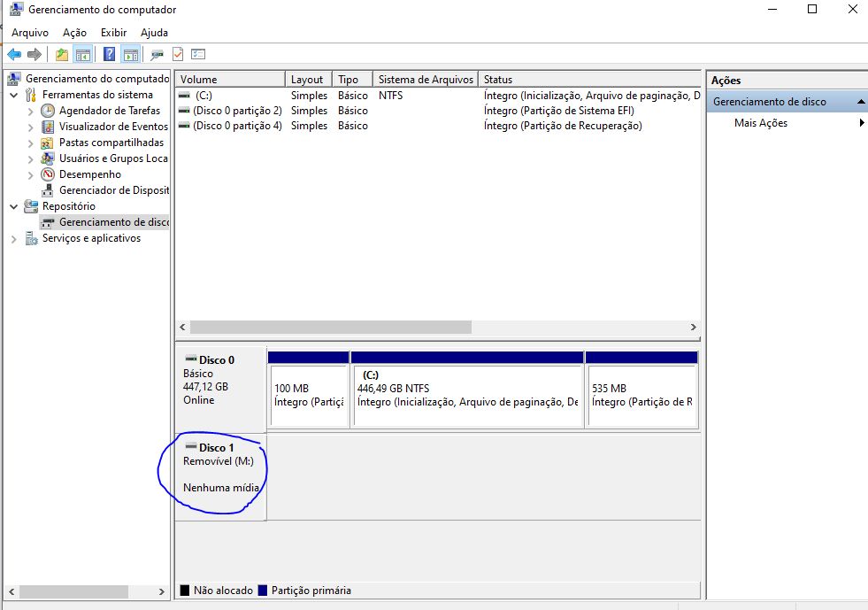This screenshot has width=868, height=610.
Task: Expand the Serviços e aplicativos node
Action: (x=14, y=239)
